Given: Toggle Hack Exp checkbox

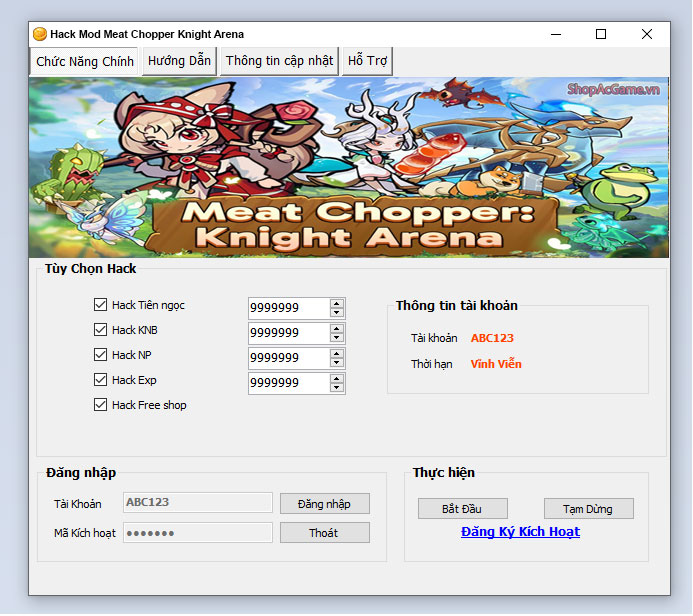Looking at the screenshot, I should pos(100,380).
